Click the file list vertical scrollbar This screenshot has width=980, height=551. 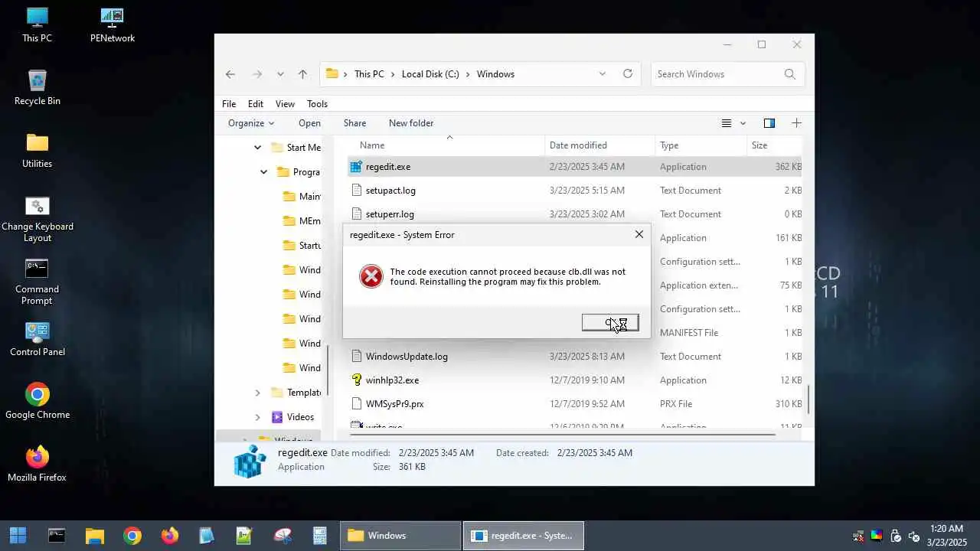(808, 398)
